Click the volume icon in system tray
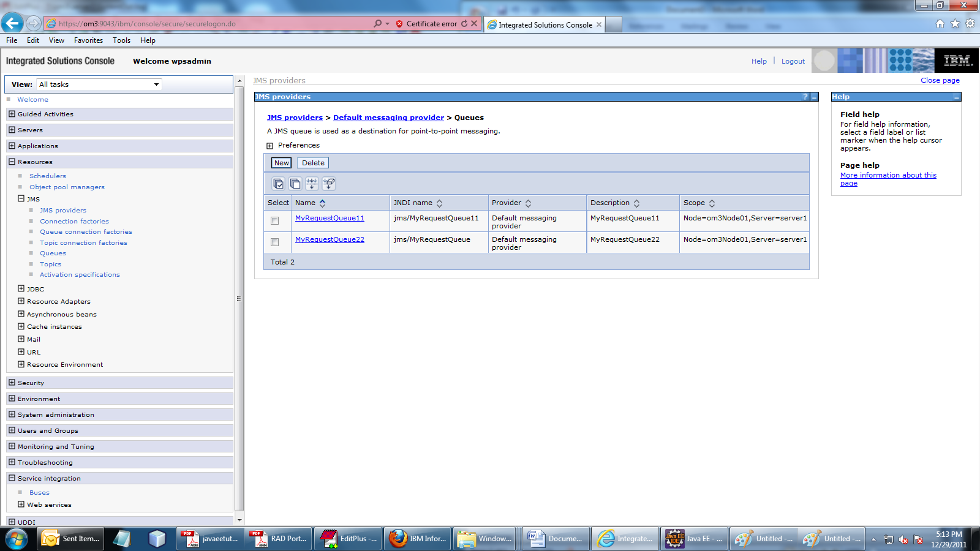This screenshot has width=980, height=551. 903,539
